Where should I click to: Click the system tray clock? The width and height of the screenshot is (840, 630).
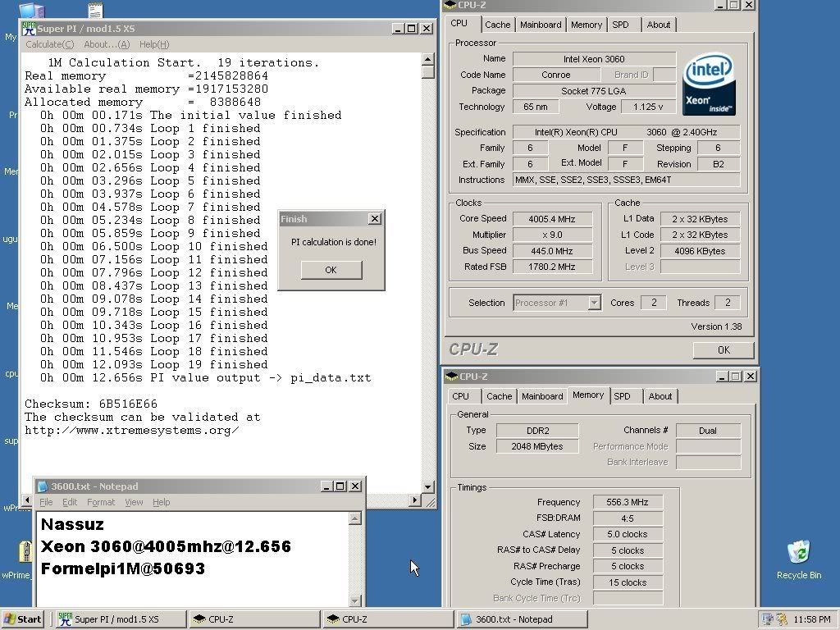pos(811,619)
